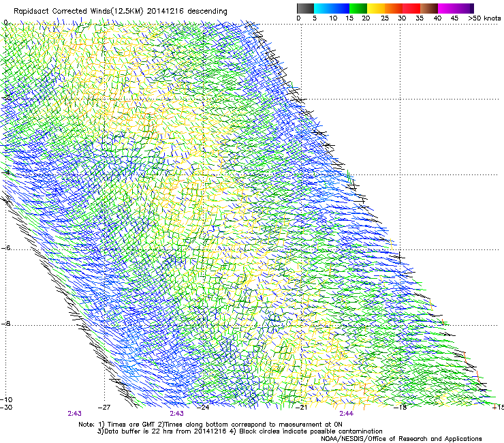The height and width of the screenshot is (443, 504).
Task: Click the '-21' longitude axis label
Action: tap(301, 407)
